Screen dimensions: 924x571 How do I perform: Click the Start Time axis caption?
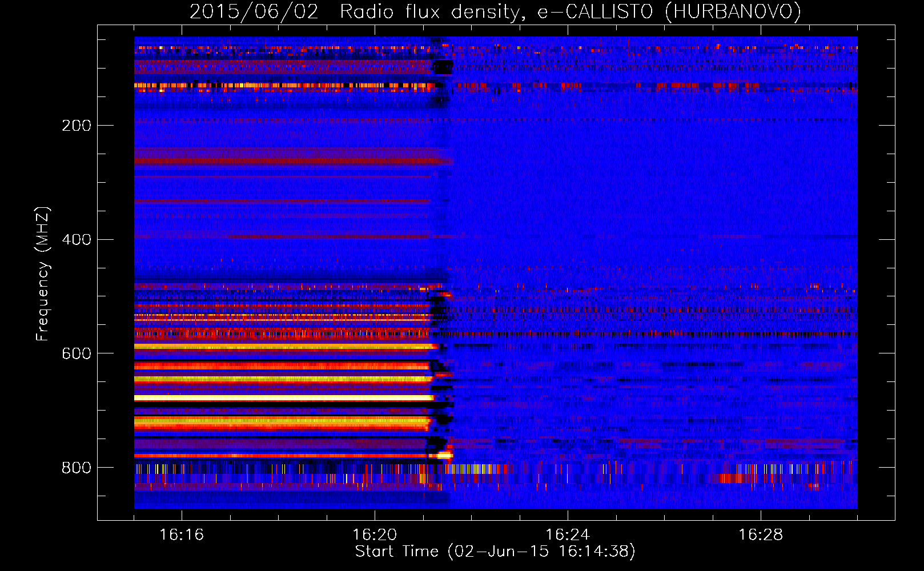(x=495, y=552)
